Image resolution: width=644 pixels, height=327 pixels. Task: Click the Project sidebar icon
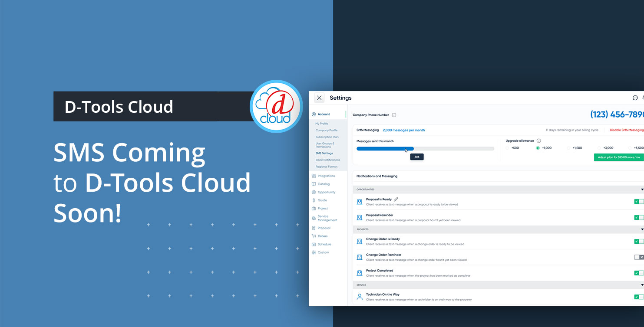pos(314,209)
